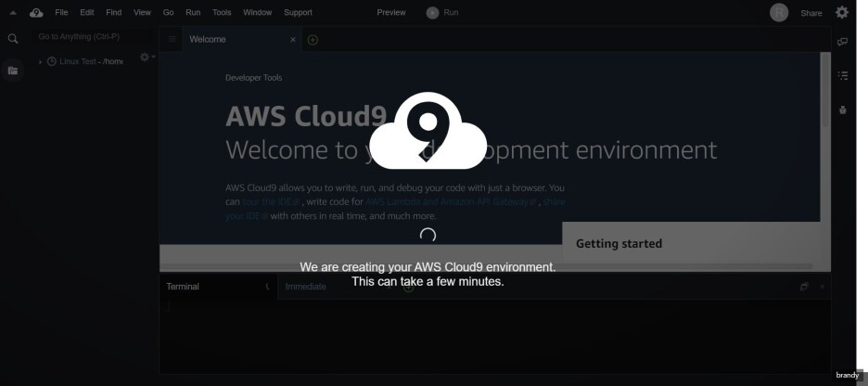Collapse the menu bar with the up arrow
Screen dimensions: 868x386
(13, 13)
